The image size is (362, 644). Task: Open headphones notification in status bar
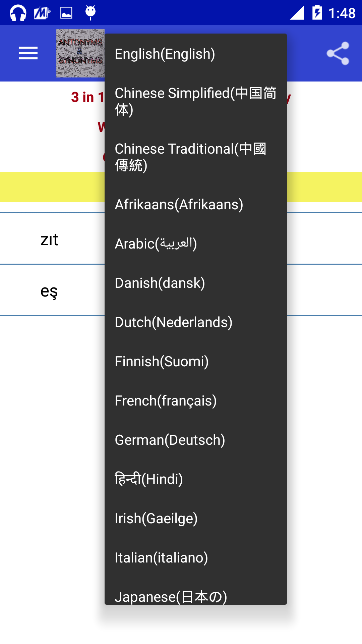pyautogui.click(x=18, y=13)
